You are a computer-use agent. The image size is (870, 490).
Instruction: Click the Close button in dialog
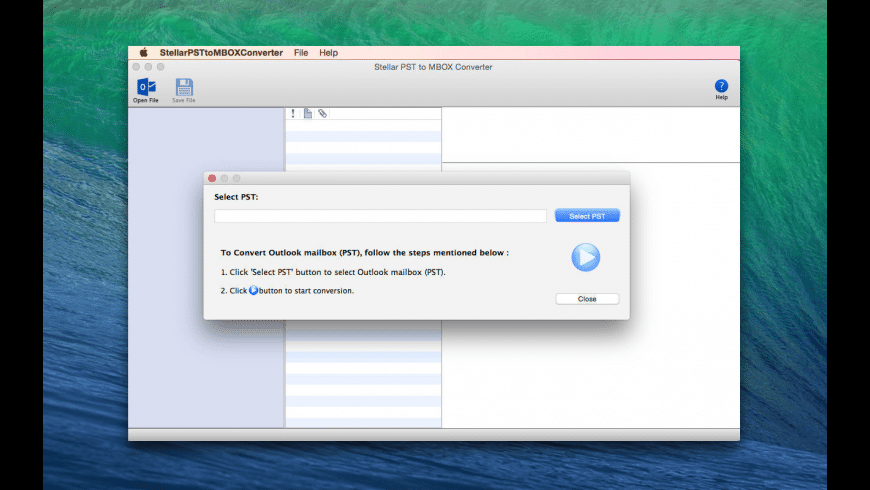587,299
